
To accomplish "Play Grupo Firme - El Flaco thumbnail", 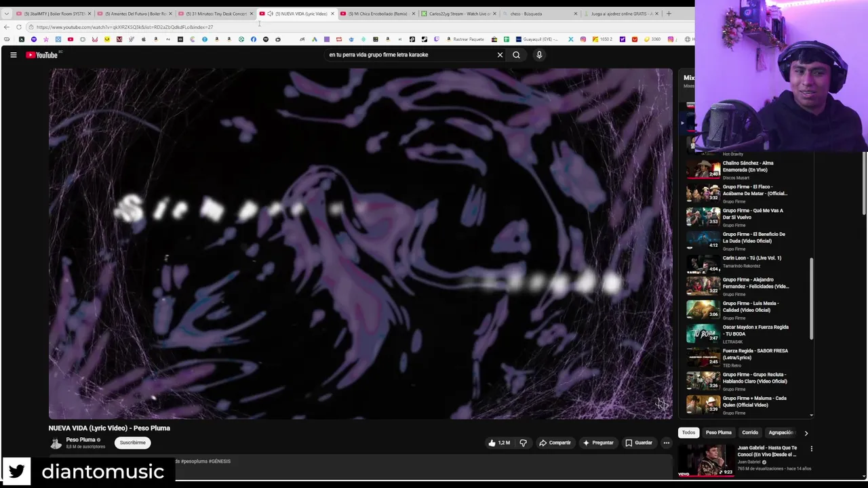I will click(x=703, y=193).
